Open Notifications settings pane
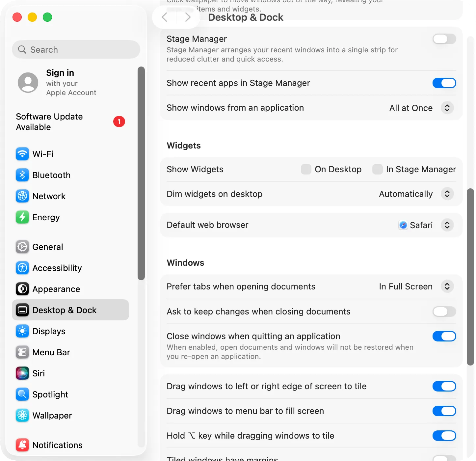 [x=70, y=445]
